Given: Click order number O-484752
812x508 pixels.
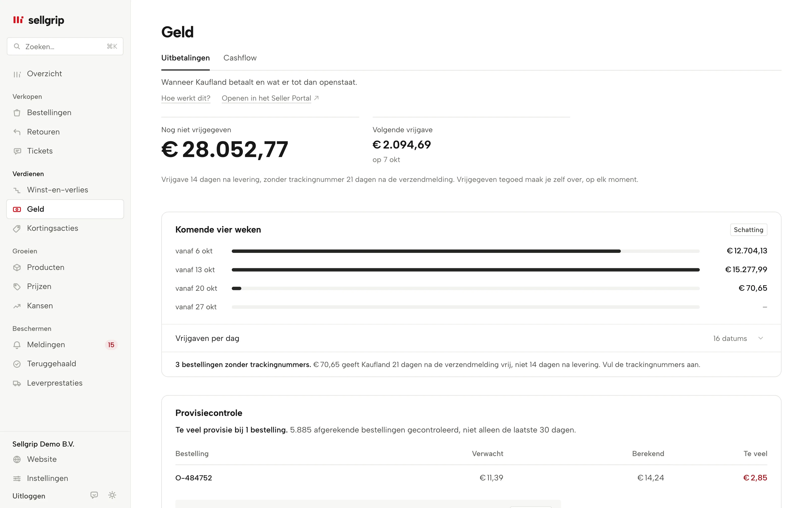Looking at the screenshot, I should pos(194,478).
